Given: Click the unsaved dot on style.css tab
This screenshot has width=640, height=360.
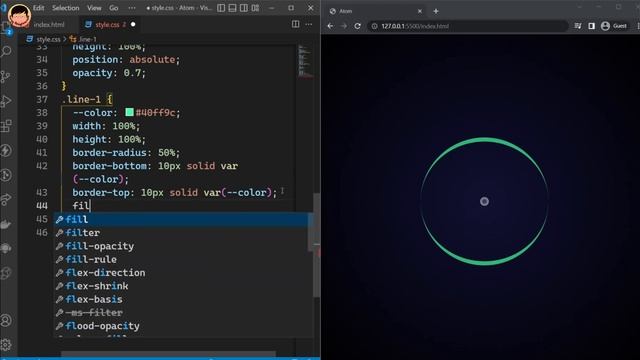Looking at the screenshot, I should (133, 24).
